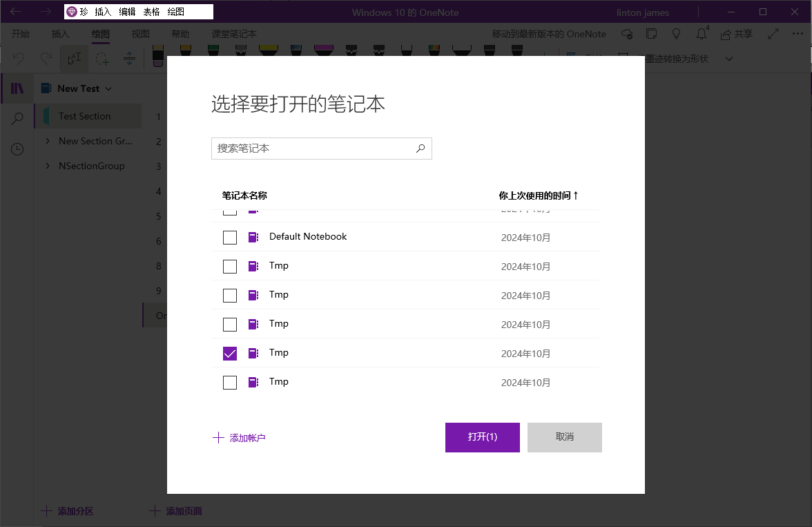The image size is (812, 527).
Task: Pick the rainbow pen in the draw ribbon
Action: point(434,51)
